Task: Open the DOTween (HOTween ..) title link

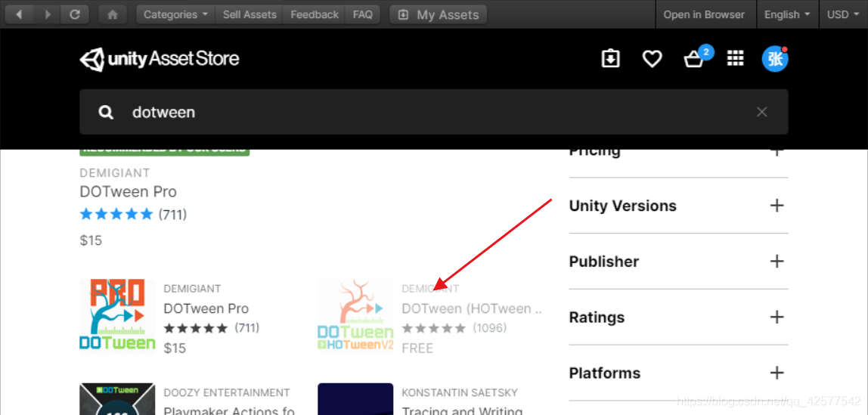Action: [472, 308]
